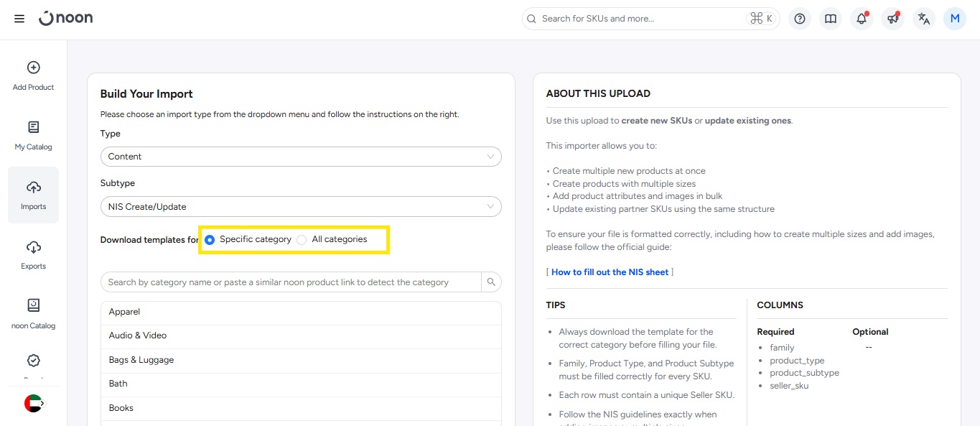Open the guide book icon

tap(831, 19)
